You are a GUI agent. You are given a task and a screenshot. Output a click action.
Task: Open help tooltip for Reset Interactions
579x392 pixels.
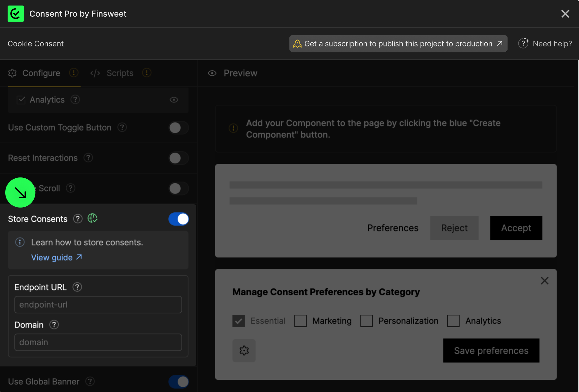pyautogui.click(x=88, y=158)
